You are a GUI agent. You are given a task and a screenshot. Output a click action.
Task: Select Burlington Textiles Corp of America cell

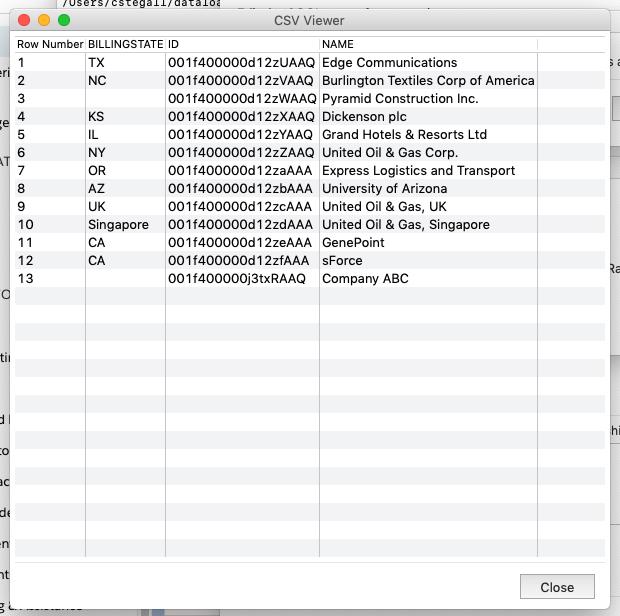click(x=428, y=81)
